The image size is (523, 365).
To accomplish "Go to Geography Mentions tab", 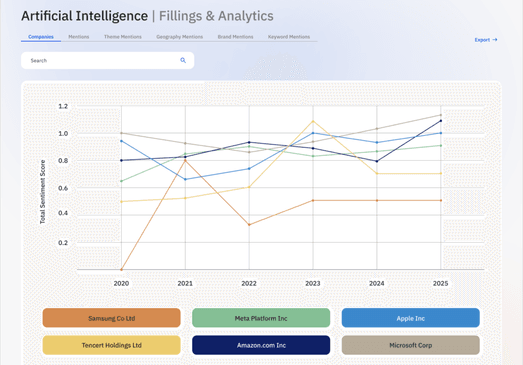I will [x=179, y=37].
